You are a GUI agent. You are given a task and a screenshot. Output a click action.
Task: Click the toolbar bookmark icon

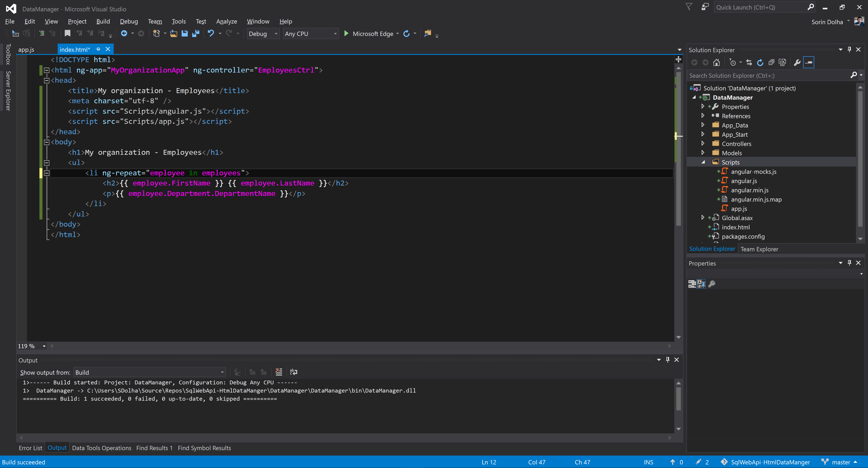[x=67, y=33]
